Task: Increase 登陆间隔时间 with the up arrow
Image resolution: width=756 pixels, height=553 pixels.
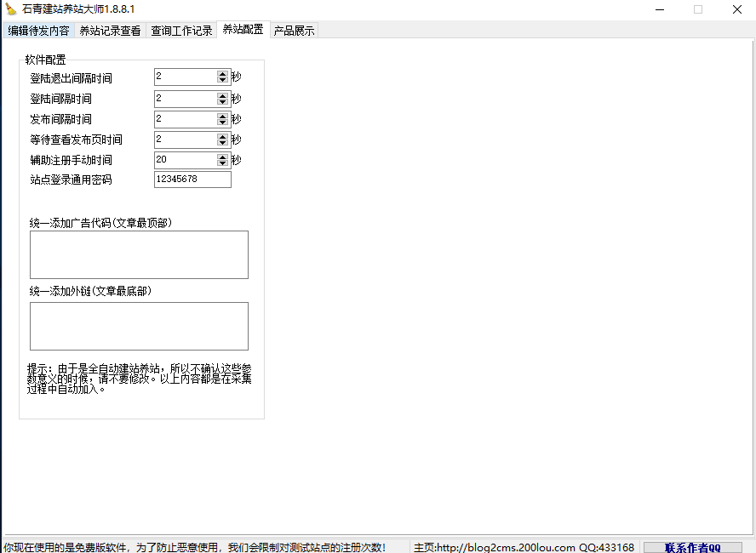Action: 222,95
